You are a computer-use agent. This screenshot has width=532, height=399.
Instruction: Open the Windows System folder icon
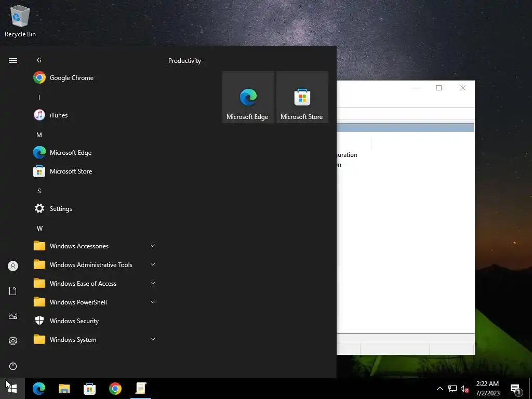39,339
